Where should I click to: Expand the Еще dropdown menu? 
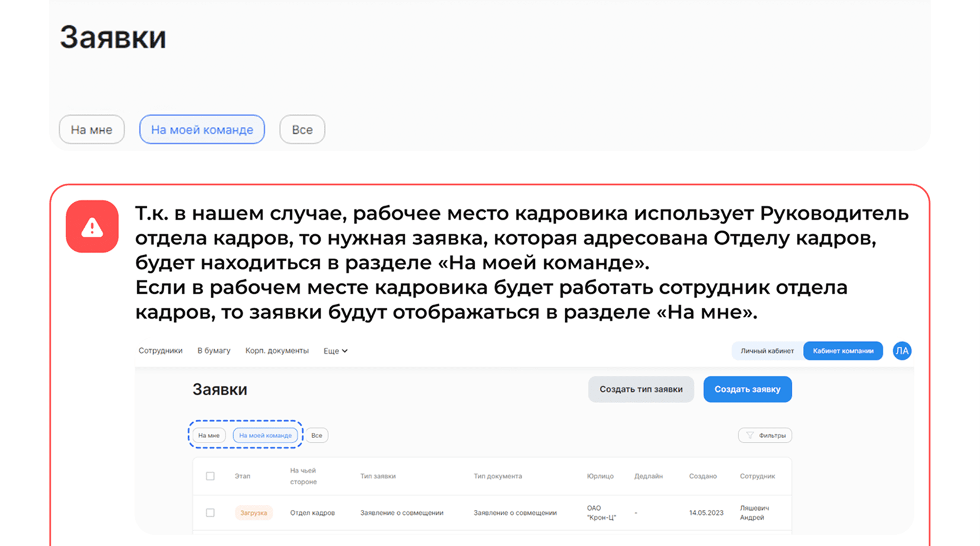(335, 351)
